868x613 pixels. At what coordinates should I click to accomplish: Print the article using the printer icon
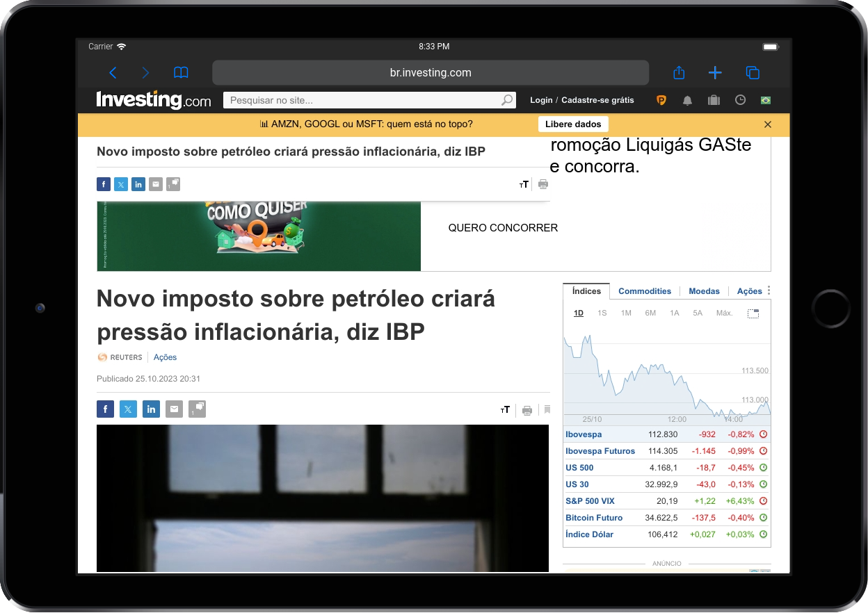[527, 409]
